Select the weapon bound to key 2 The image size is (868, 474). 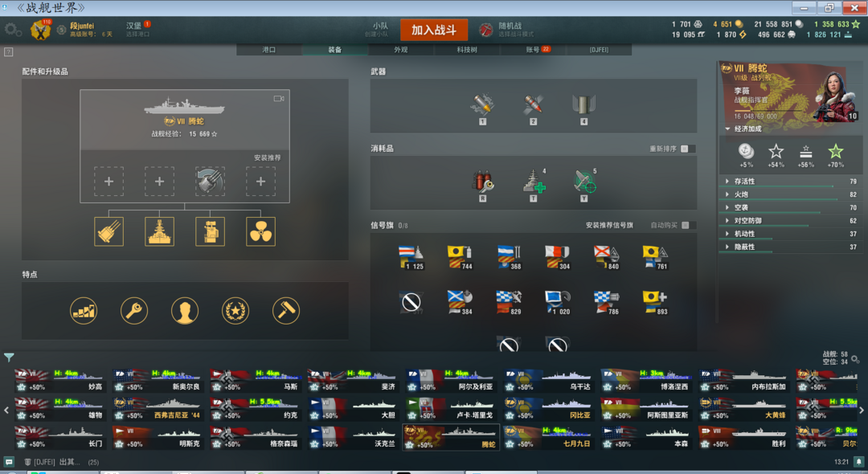[x=533, y=105]
